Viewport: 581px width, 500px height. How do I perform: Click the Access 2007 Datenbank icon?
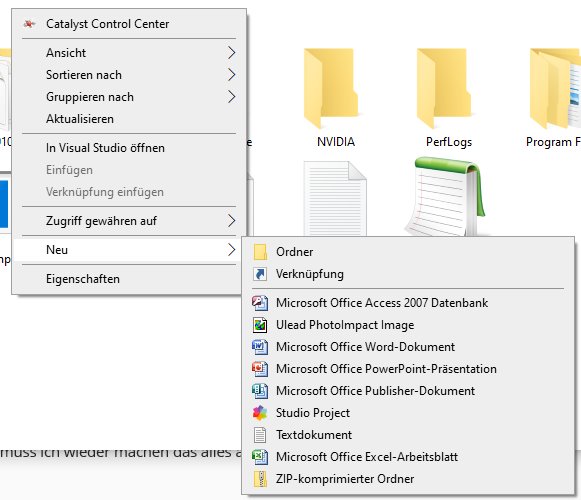(260, 303)
